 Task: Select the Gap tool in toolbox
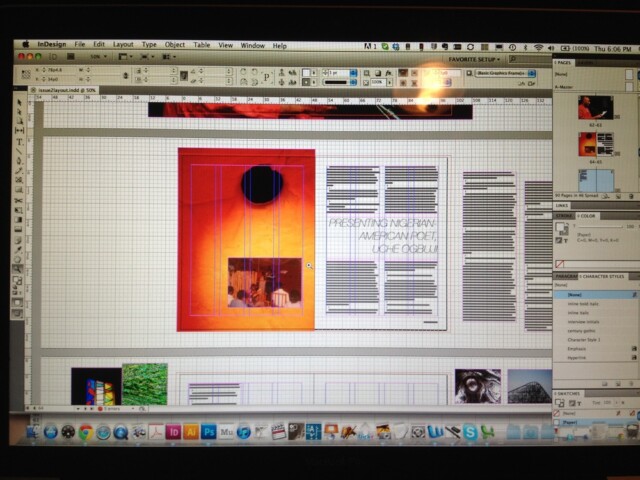[19, 131]
